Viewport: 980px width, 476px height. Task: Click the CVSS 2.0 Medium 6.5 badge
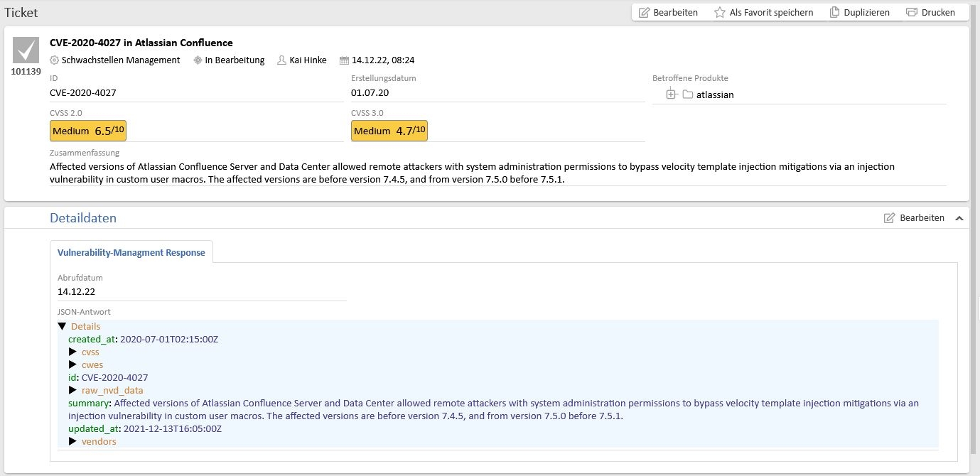(88, 131)
